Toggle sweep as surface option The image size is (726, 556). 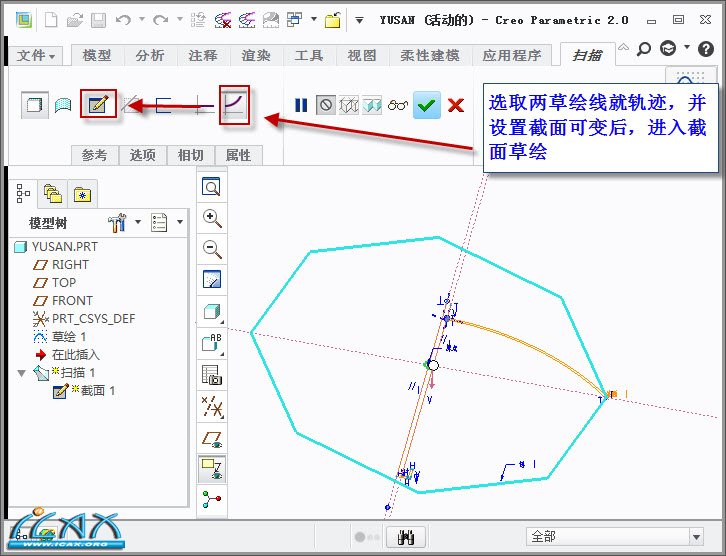click(63, 105)
